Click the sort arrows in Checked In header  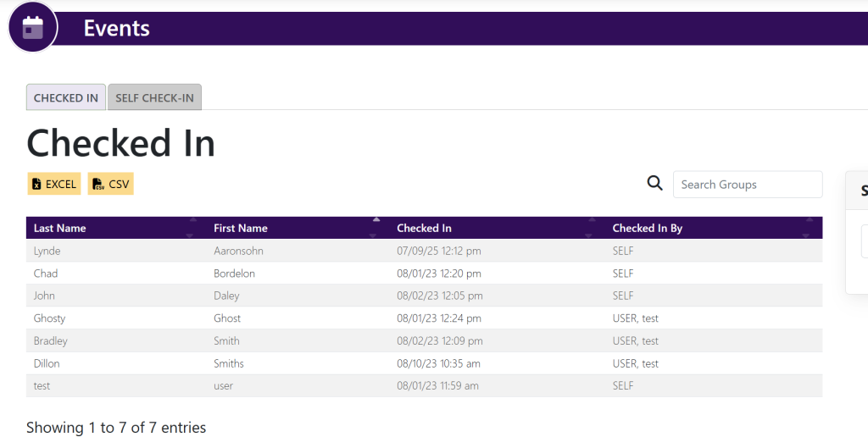(x=591, y=228)
